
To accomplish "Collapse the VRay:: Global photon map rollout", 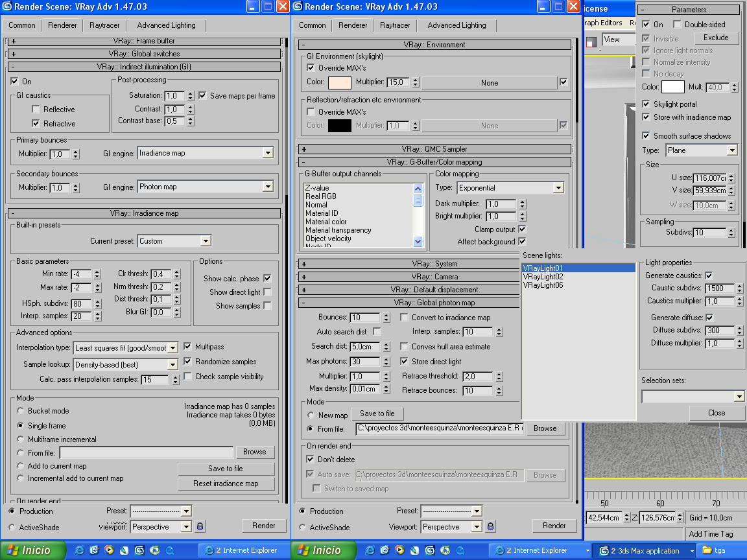I will coord(409,303).
